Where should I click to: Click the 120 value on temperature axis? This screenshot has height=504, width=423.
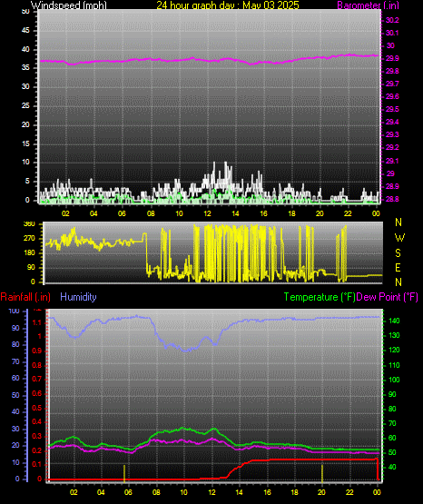point(395,350)
